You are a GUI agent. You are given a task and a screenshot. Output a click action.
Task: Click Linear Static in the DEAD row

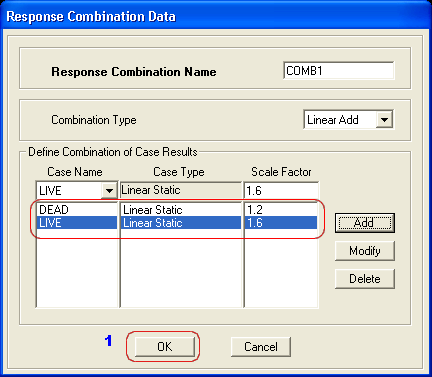(x=153, y=210)
